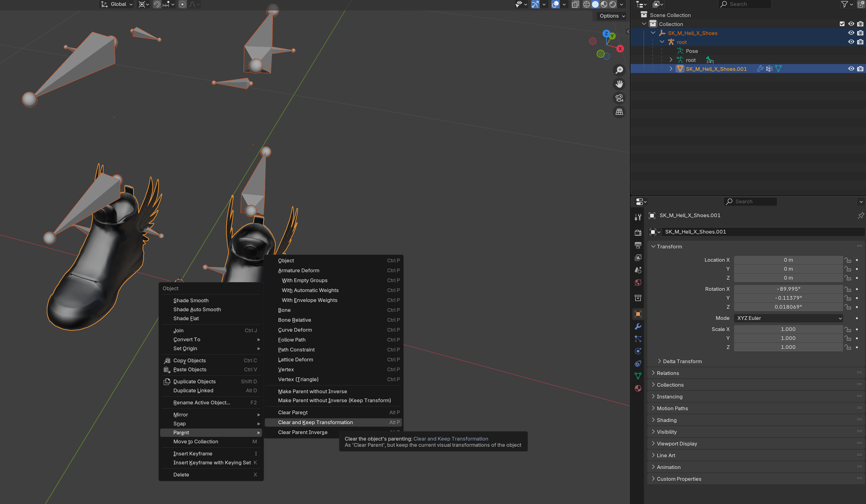Open the Render properties tab

click(638, 233)
